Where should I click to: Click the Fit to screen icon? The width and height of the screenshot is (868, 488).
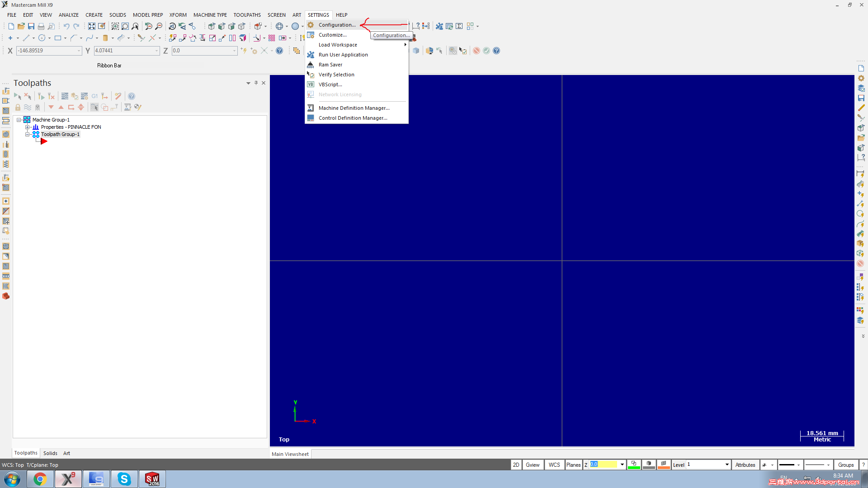pyautogui.click(x=92, y=26)
